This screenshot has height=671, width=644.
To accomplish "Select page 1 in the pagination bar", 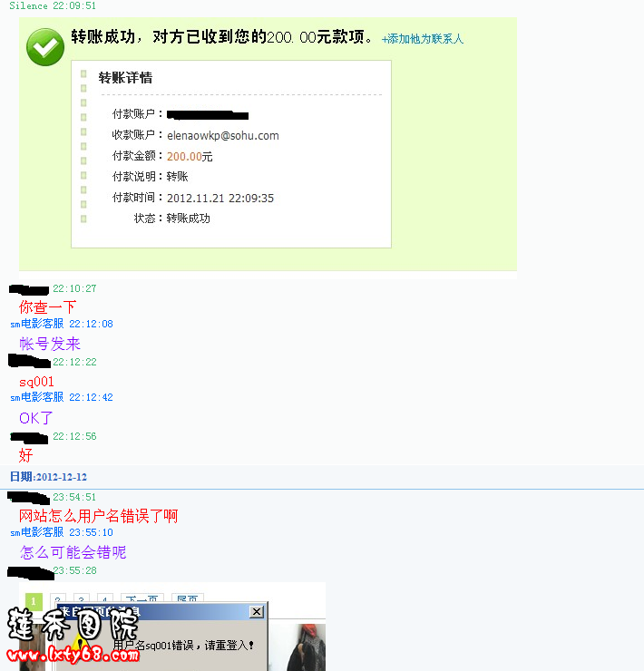I will [x=34, y=601].
